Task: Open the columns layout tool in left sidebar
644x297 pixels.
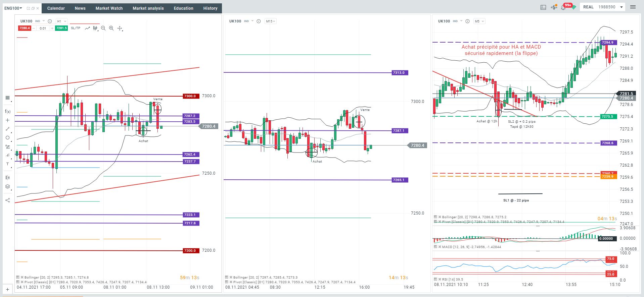Action: (7, 98)
